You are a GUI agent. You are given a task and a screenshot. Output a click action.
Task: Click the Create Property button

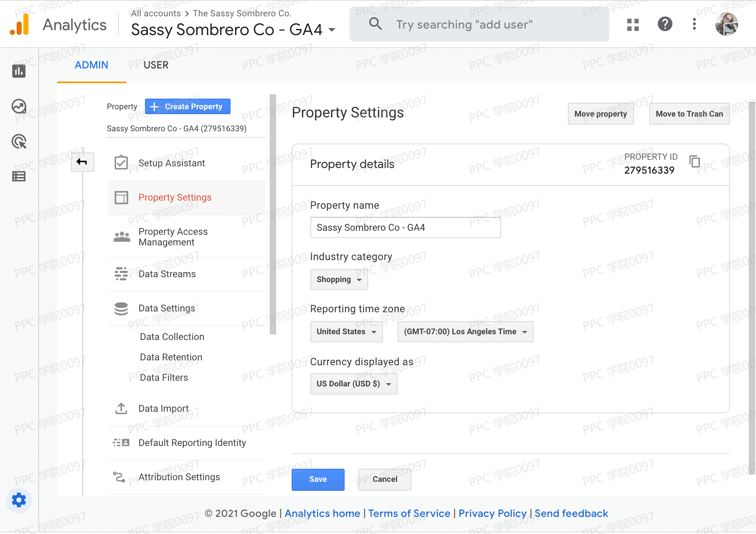(187, 106)
